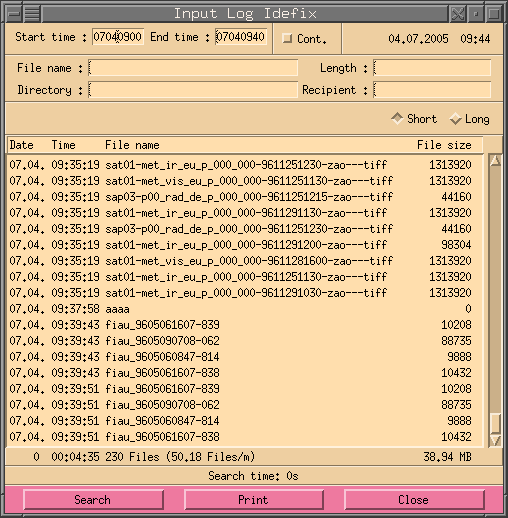Click the File name column header
Viewport: 508px width, 518px height.
pyautogui.click(x=132, y=145)
